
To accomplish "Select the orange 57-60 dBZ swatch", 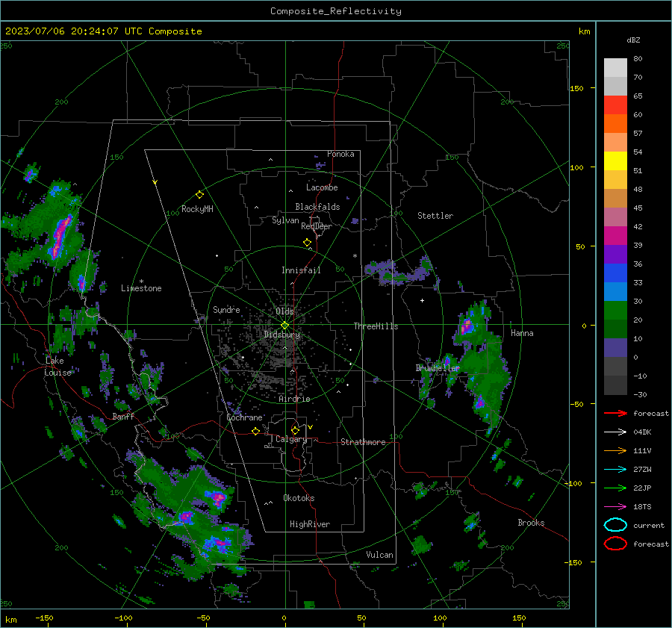I will [615, 123].
